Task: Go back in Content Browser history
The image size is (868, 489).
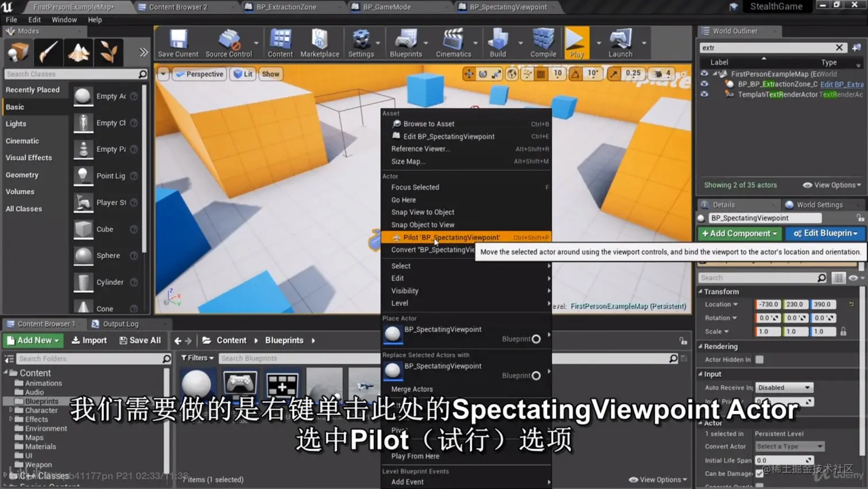Action: 178,341
